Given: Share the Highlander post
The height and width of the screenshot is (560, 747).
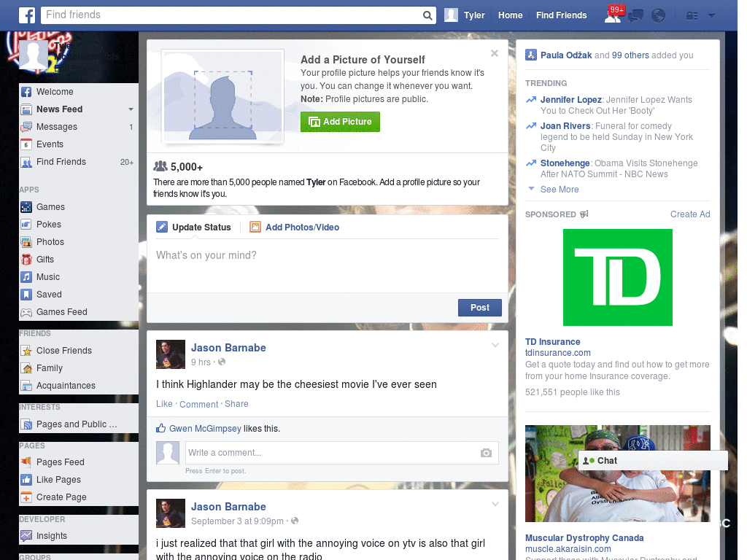Looking at the screenshot, I should pos(236,404).
